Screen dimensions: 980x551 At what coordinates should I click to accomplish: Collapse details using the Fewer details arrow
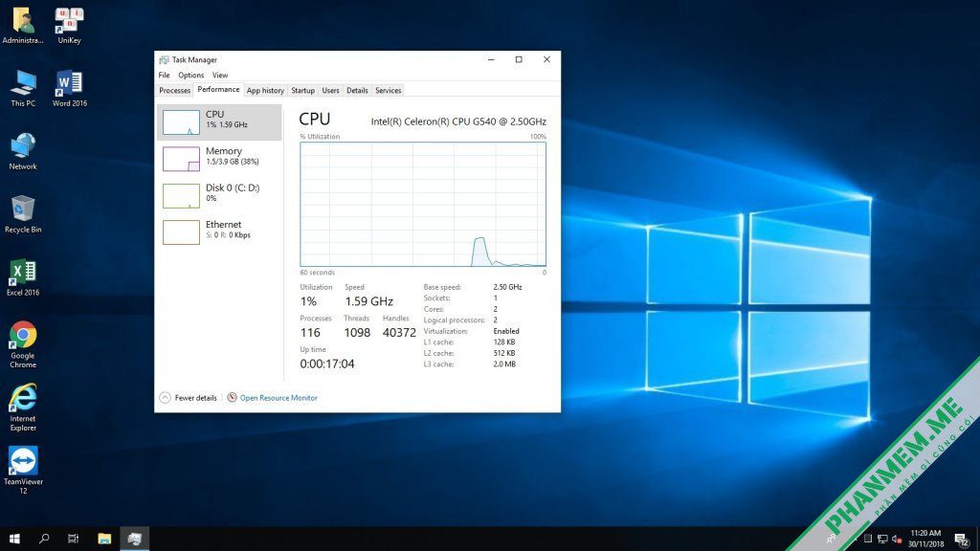(x=165, y=397)
